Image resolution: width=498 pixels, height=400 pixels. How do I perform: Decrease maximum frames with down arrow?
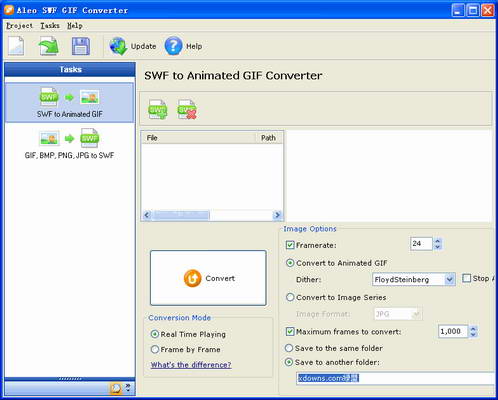coord(473,335)
